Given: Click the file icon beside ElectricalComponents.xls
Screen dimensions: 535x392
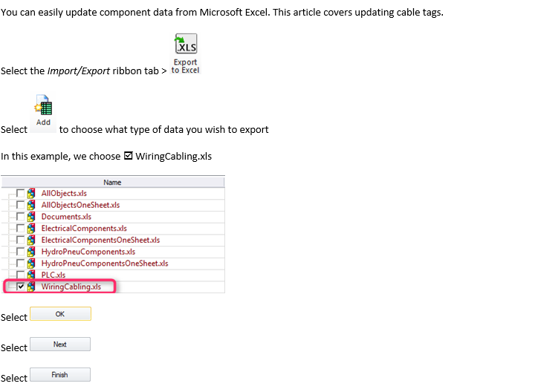Looking at the screenshot, I should [x=31, y=228].
